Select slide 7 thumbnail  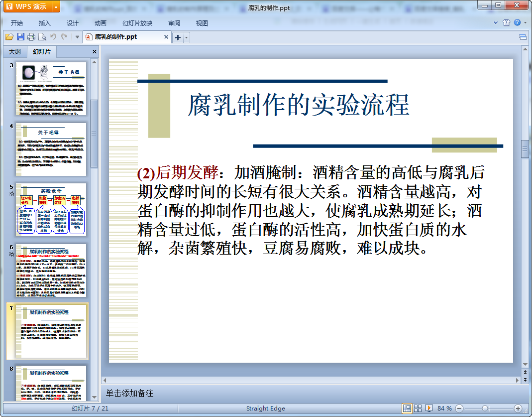coord(51,331)
